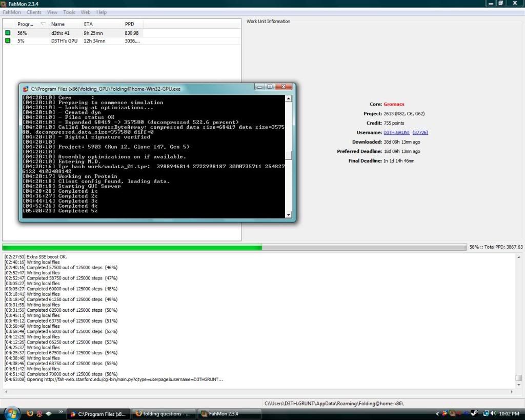Click log panel horizontal scroll right arrow
The image size is (525, 420).
(511, 391)
